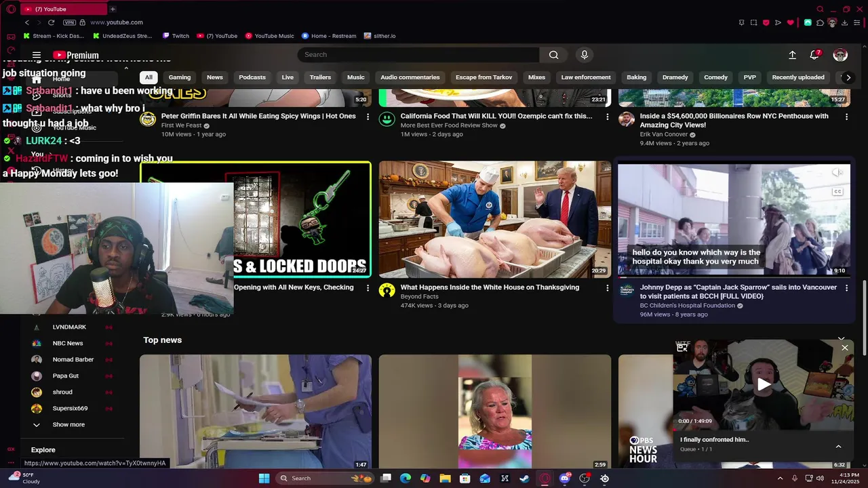Select the Escape from Tarkov chip
This screenshot has height=488, width=868.
pyautogui.click(x=484, y=77)
